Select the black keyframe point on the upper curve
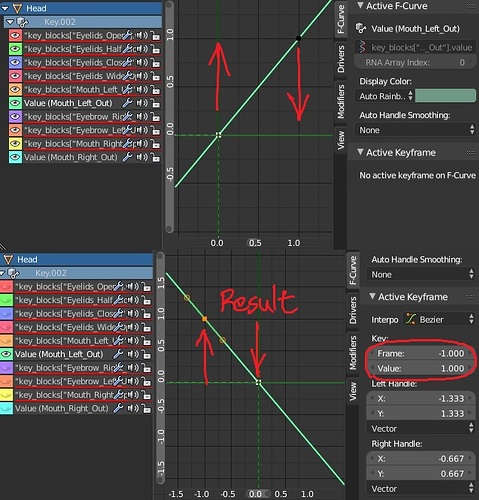479x500 pixels. pos(299,38)
